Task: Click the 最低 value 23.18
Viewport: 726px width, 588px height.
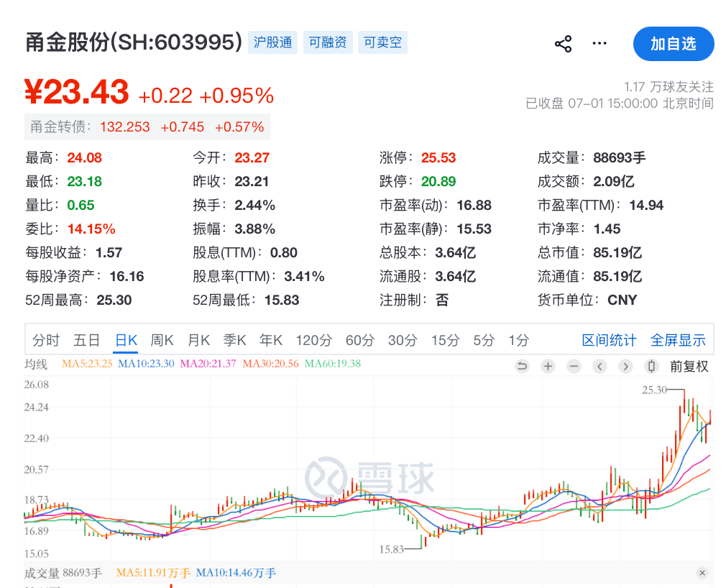Action: 84,181
